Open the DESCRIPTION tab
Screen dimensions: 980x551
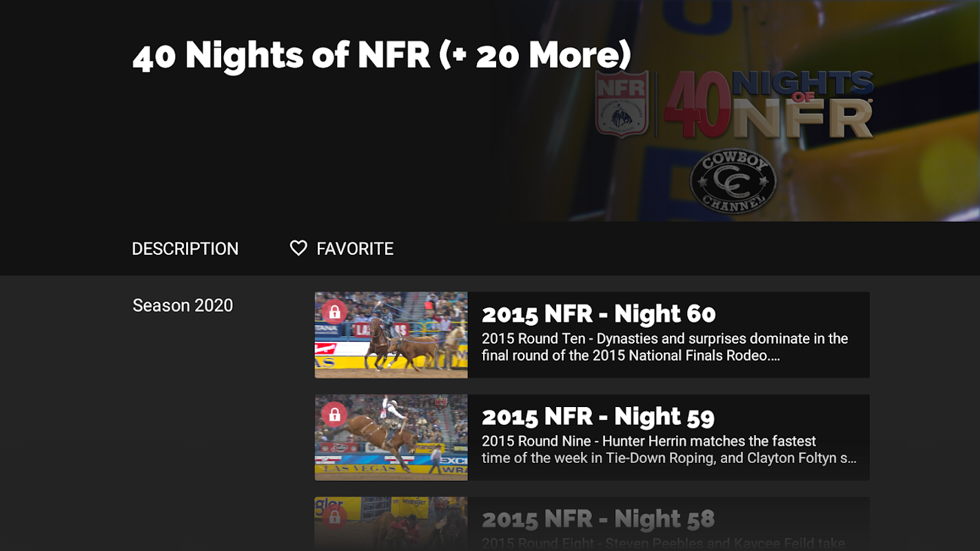pyautogui.click(x=185, y=249)
